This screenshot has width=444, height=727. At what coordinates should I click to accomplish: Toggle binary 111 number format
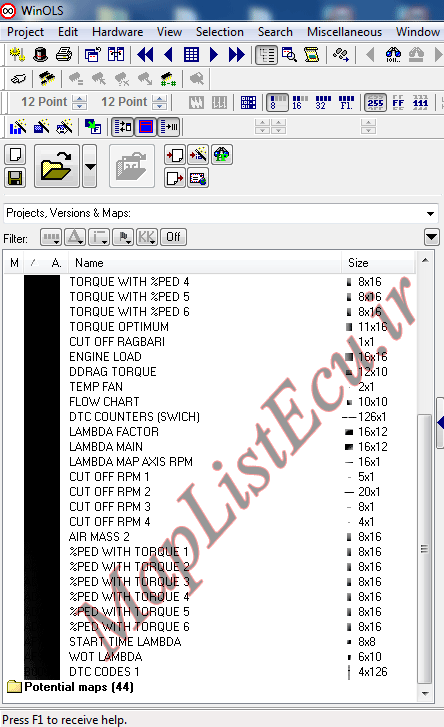tap(420, 102)
